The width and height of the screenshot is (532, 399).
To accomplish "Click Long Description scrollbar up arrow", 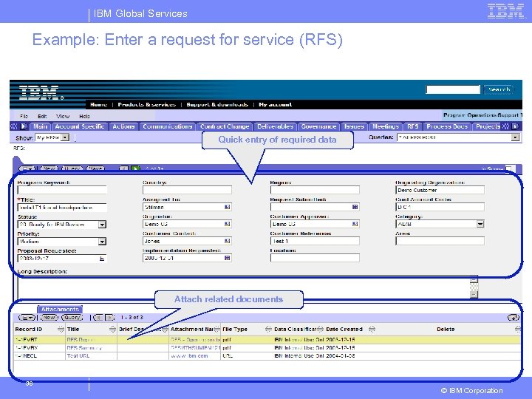I will [474, 279].
